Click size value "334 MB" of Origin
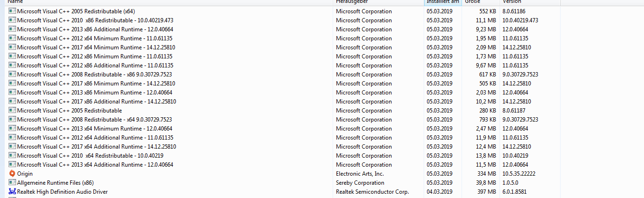 click(x=487, y=173)
